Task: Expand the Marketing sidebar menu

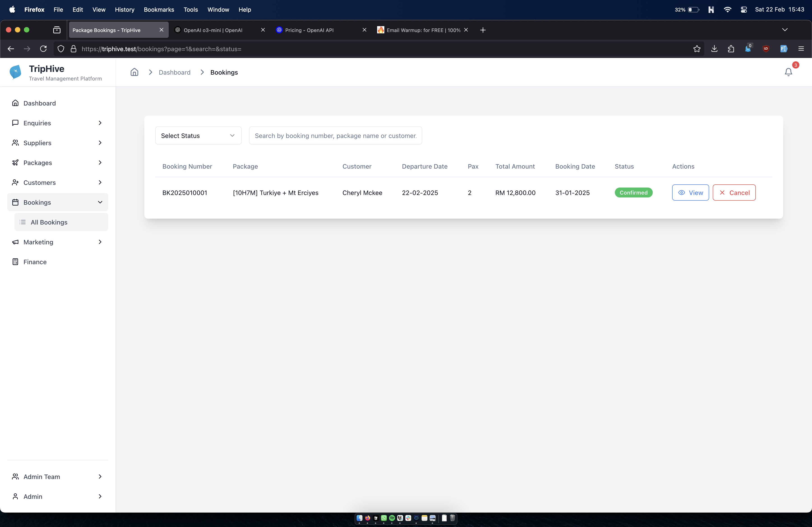Action: (x=58, y=242)
